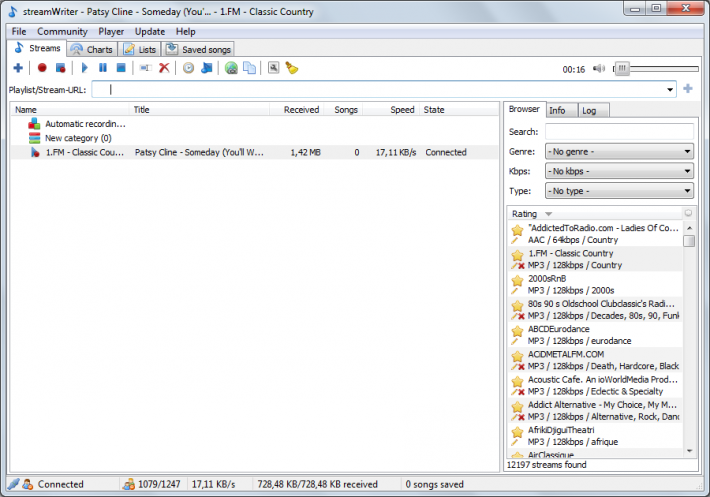
Task: Open the Genre dropdown
Action: (619, 152)
